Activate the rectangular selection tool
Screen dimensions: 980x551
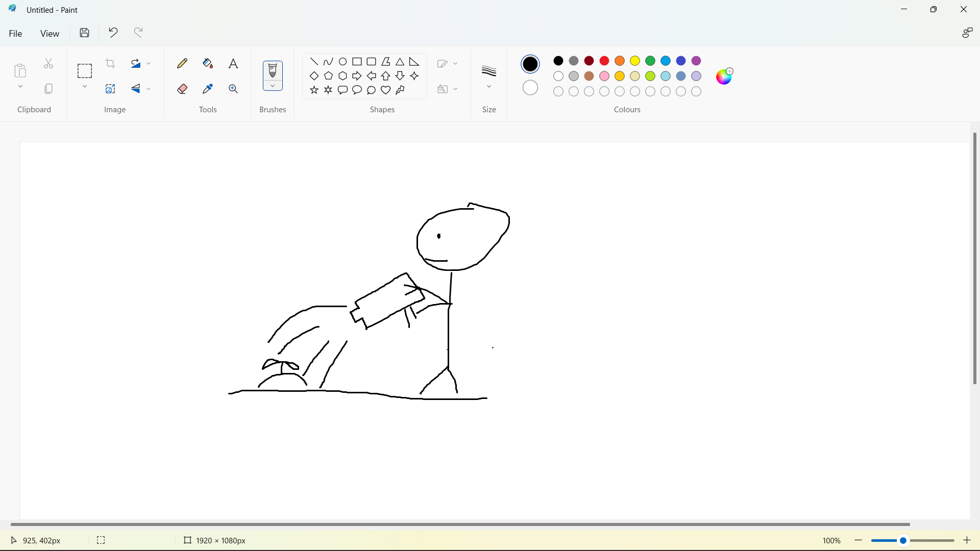85,70
